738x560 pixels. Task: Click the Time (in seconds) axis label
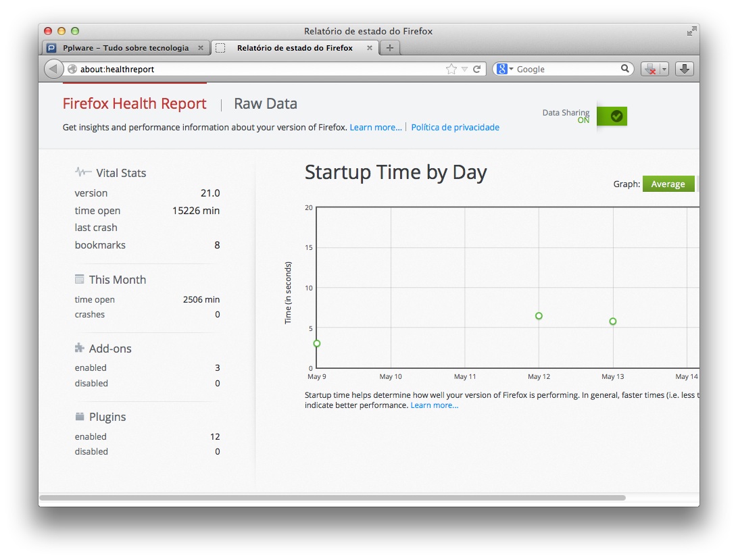click(x=288, y=292)
